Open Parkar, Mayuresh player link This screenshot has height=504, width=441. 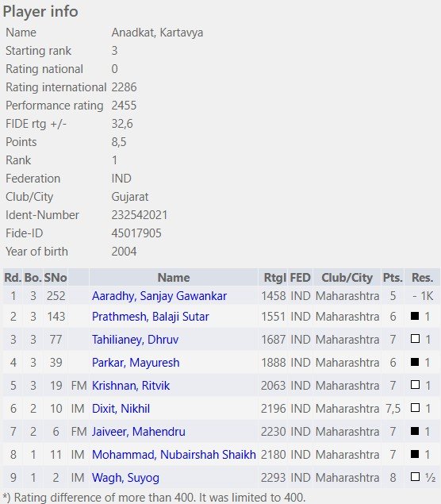coord(136,363)
